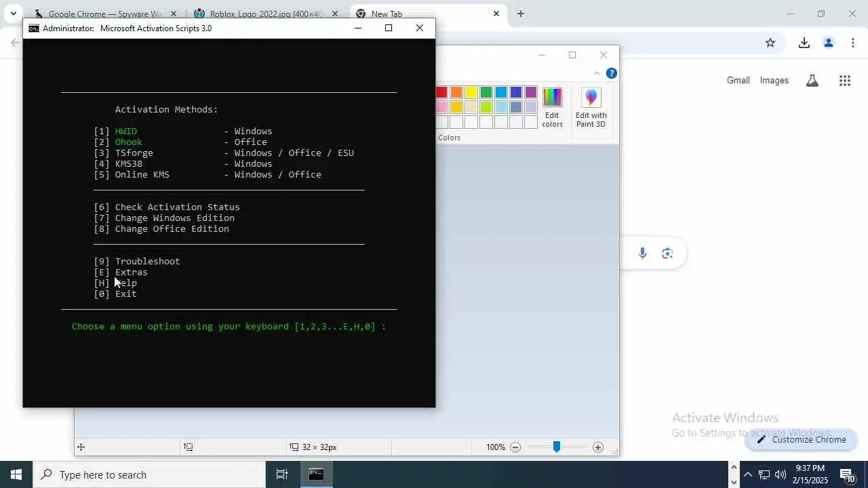Open Paint help via blue question mark
Screen dimensions: 868x488
tap(611, 73)
